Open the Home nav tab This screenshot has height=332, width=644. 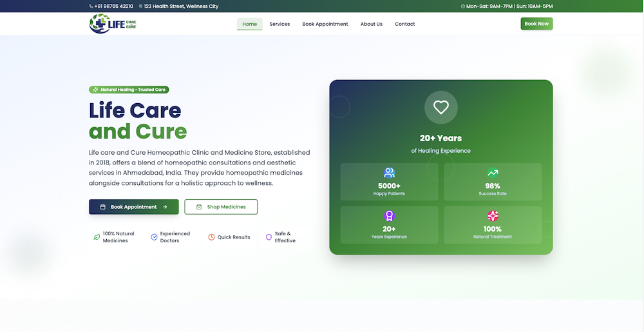(250, 24)
